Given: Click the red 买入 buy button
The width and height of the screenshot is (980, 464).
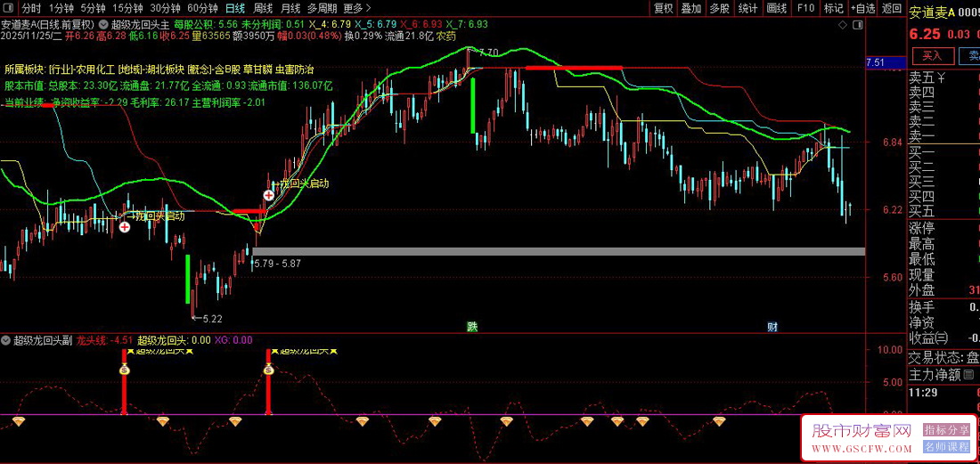Looking at the screenshot, I should coord(933,55).
